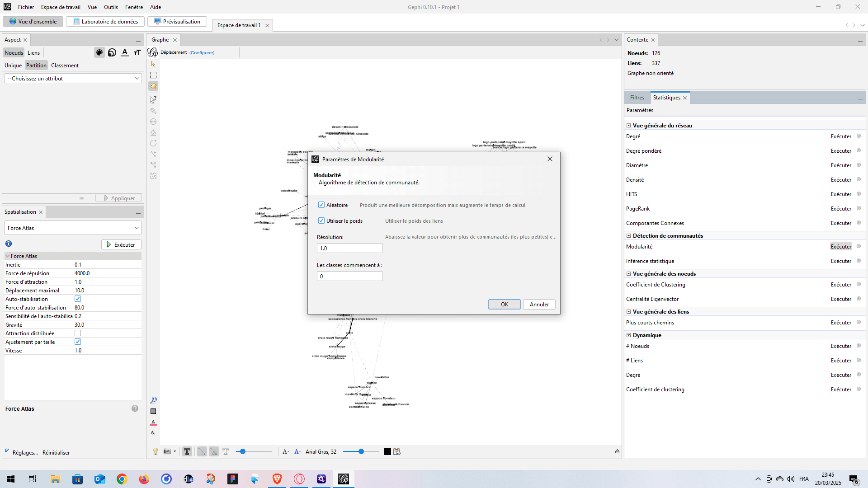This screenshot has width=868, height=488.
Task: Select the rectangle selection tool
Action: point(153,75)
